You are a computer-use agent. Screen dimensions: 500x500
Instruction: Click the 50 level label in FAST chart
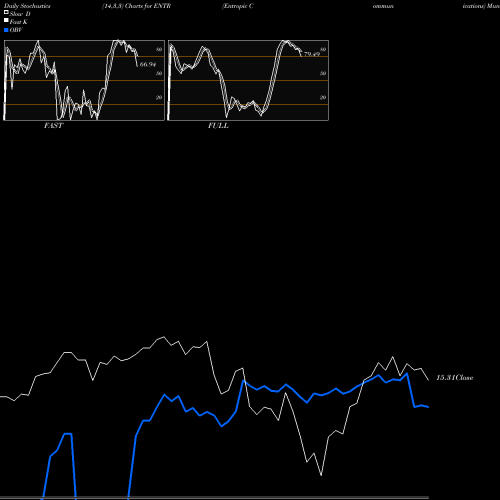159,73
